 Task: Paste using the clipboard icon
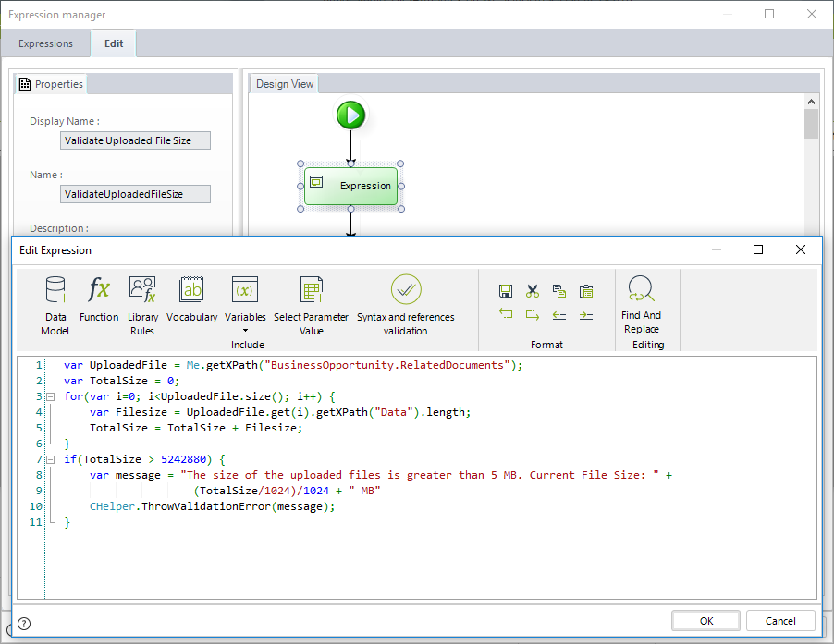click(585, 291)
